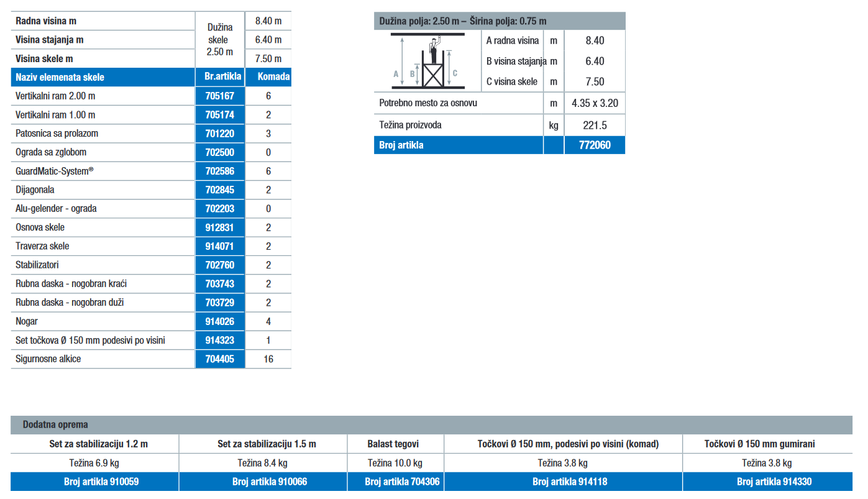Select 'Broj artikla 910066' cell
The height and width of the screenshot is (499, 868).
click(x=263, y=482)
